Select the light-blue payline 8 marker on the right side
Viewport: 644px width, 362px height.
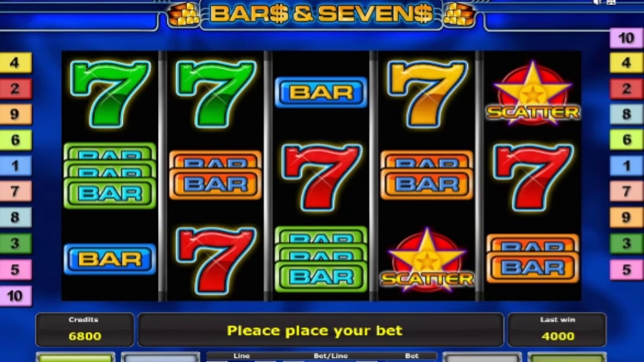pyautogui.click(x=626, y=114)
